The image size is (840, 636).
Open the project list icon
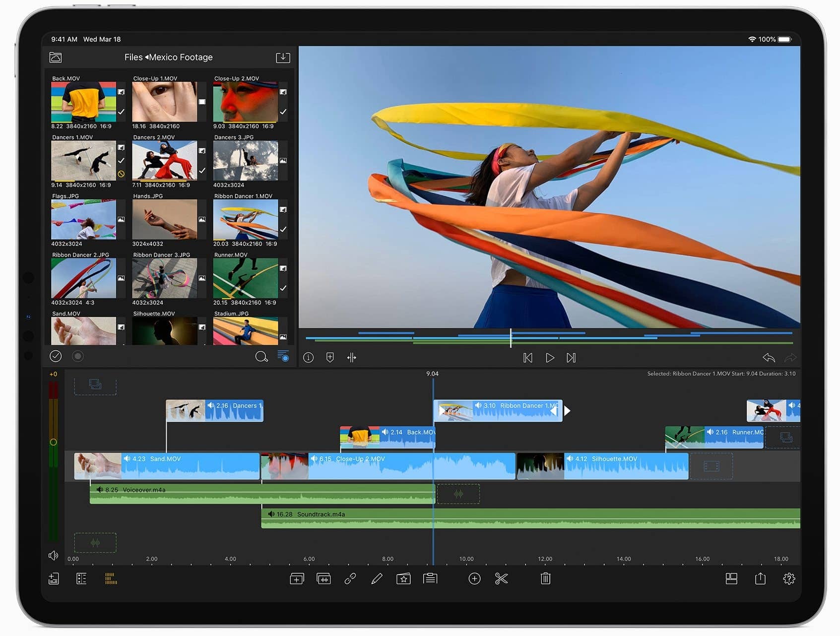(54, 578)
